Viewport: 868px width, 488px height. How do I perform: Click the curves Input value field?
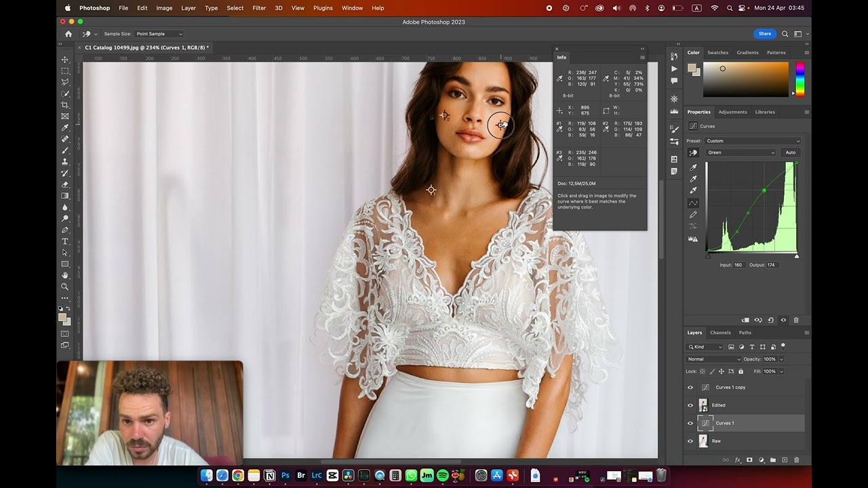pyautogui.click(x=738, y=265)
